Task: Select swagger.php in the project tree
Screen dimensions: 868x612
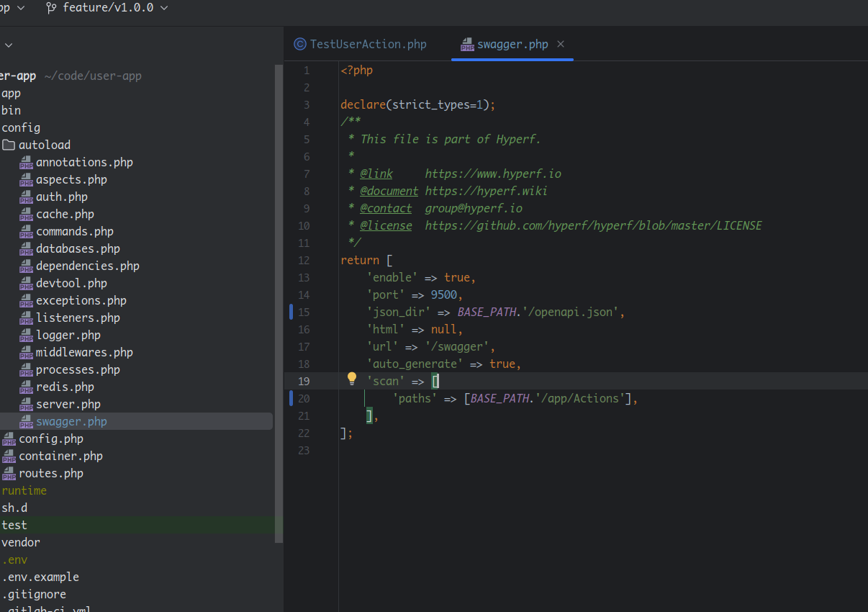Action: (71, 421)
